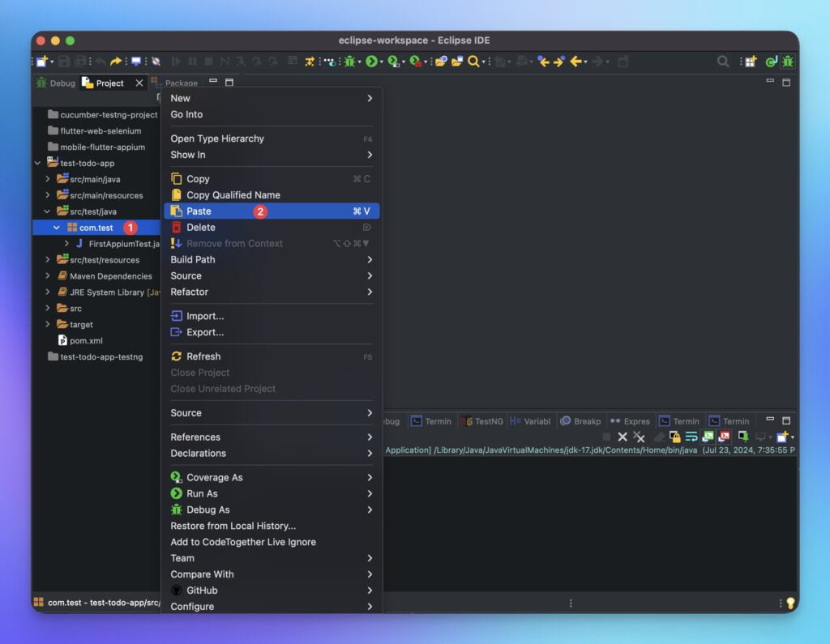Viewport: 830px width, 644px height.
Task: Click Restore from Local History...
Action: click(x=271, y=526)
